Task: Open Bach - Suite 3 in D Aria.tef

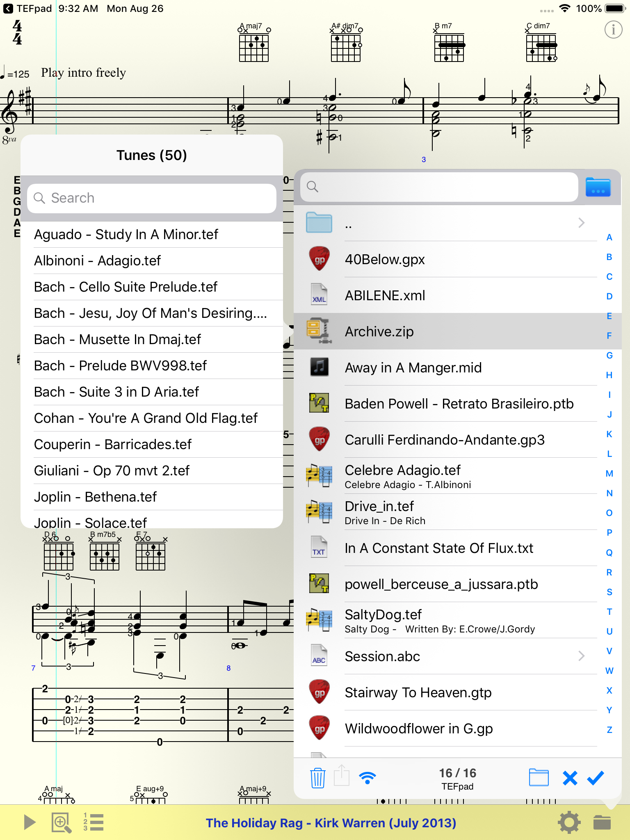Action: tap(152, 392)
